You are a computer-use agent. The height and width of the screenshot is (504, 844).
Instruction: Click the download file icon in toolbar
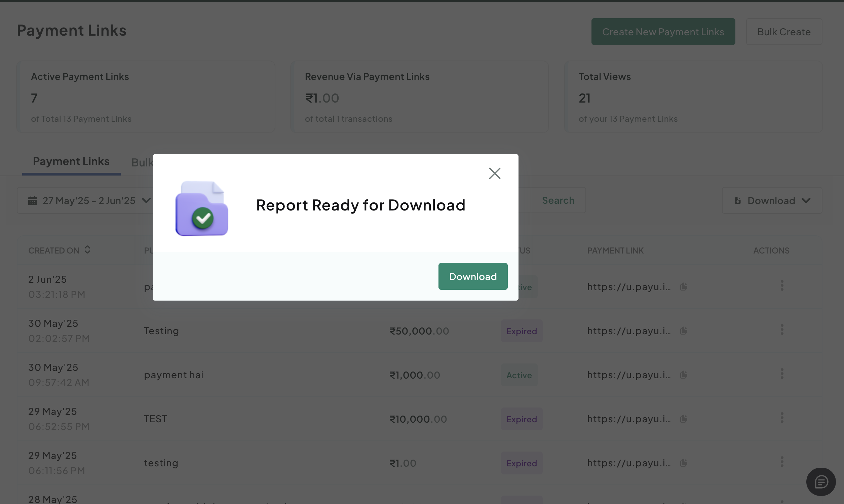[738, 200]
